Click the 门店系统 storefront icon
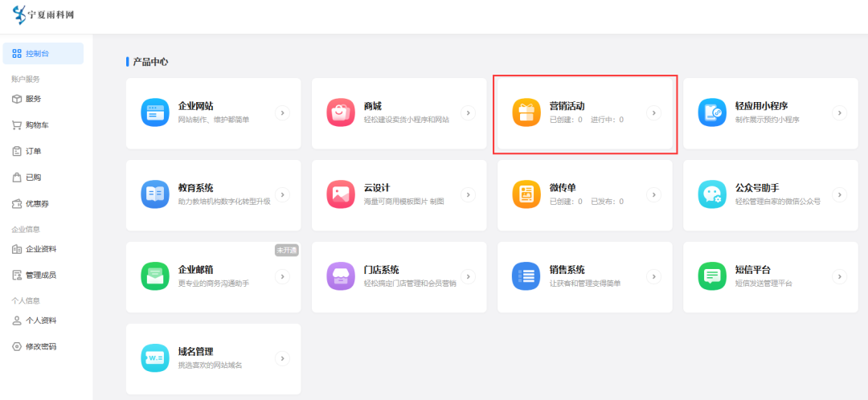This screenshot has height=400, width=868. pos(341,276)
